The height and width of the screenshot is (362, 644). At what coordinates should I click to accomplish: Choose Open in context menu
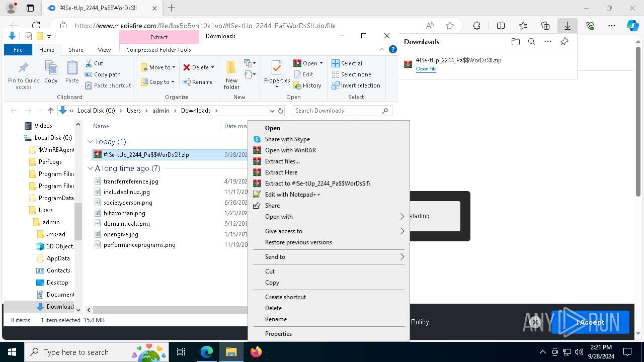(329, 128)
